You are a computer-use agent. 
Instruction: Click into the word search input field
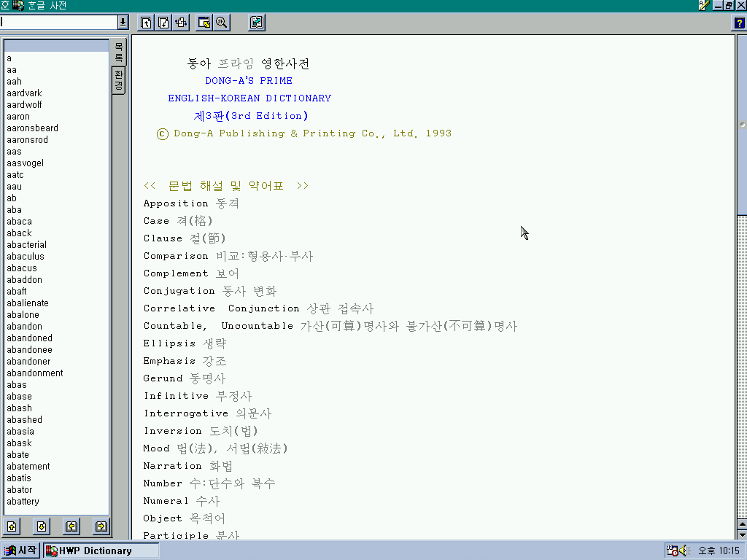point(58,23)
